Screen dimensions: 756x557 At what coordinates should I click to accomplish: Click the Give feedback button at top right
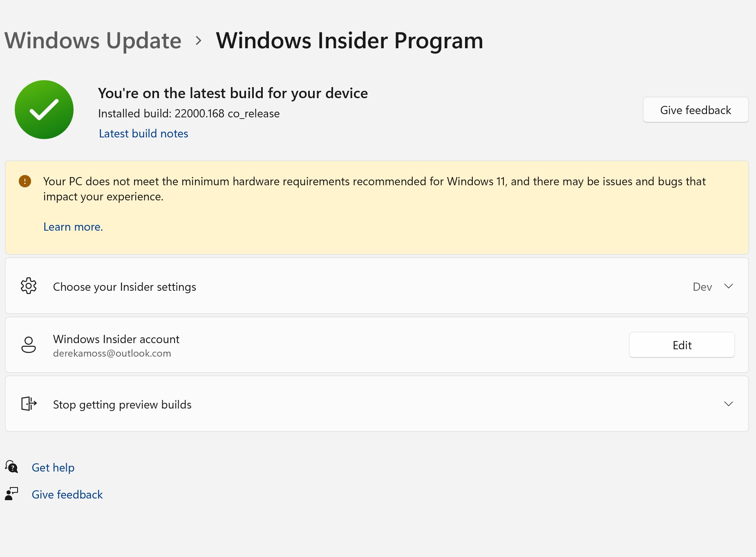(x=696, y=110)
